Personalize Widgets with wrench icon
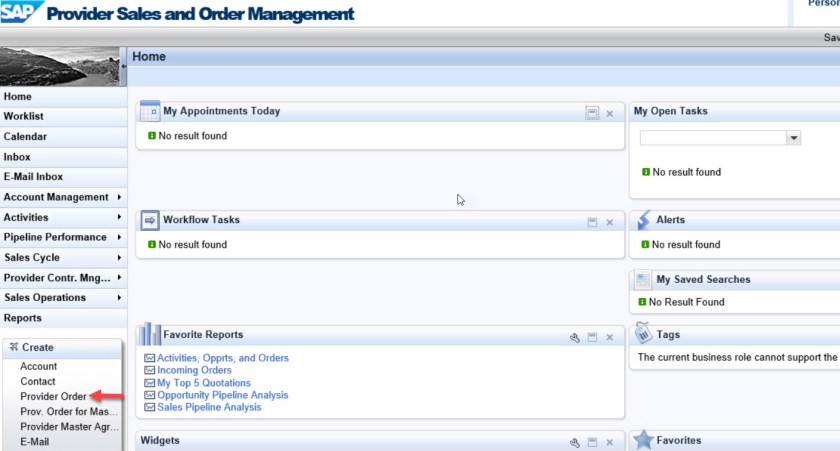Image resolution: width=840 pixels, height=451 pixels. coord(575,442)
